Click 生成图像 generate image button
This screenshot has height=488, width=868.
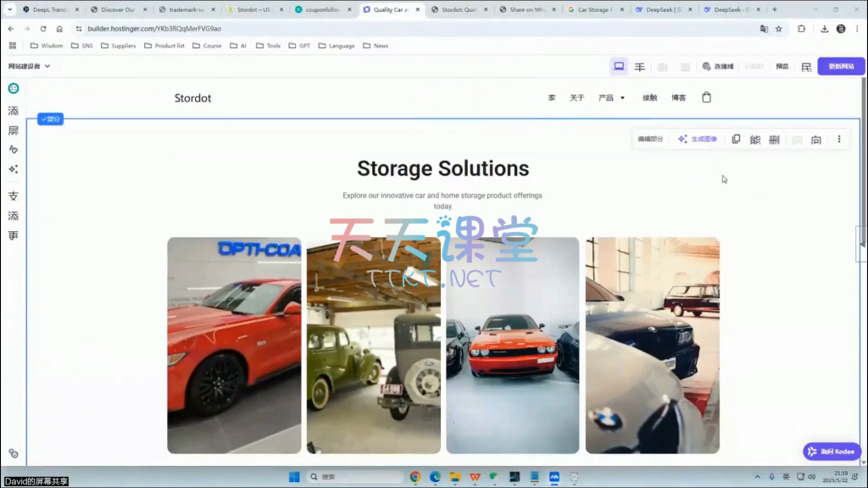(698, 140)
